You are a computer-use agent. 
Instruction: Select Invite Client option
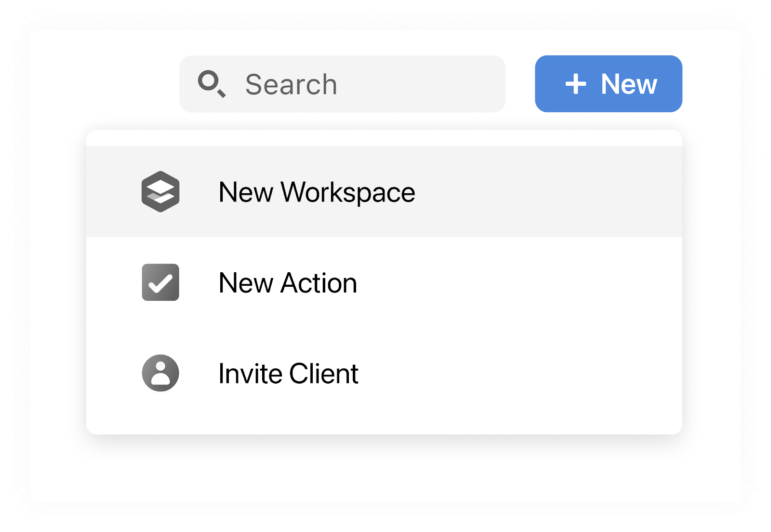click(289, 373)
